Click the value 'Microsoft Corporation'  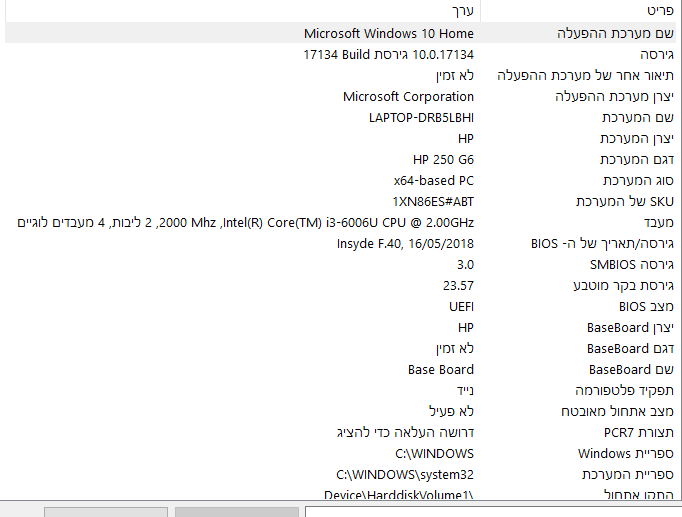408,97
